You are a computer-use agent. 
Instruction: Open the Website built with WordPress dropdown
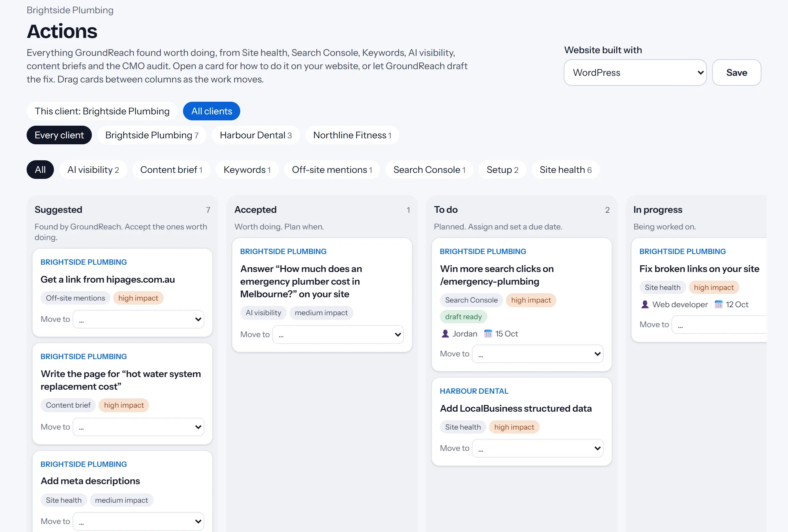pos(635,72)
